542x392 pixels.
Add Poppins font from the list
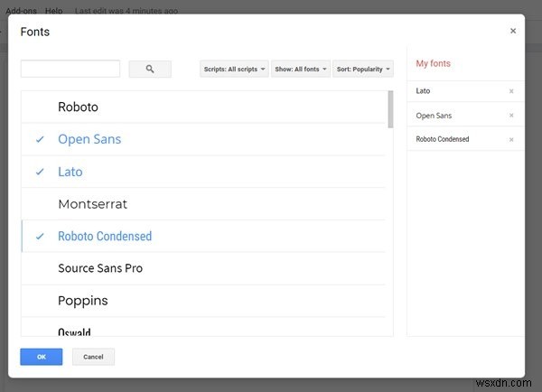pos(203,301)
